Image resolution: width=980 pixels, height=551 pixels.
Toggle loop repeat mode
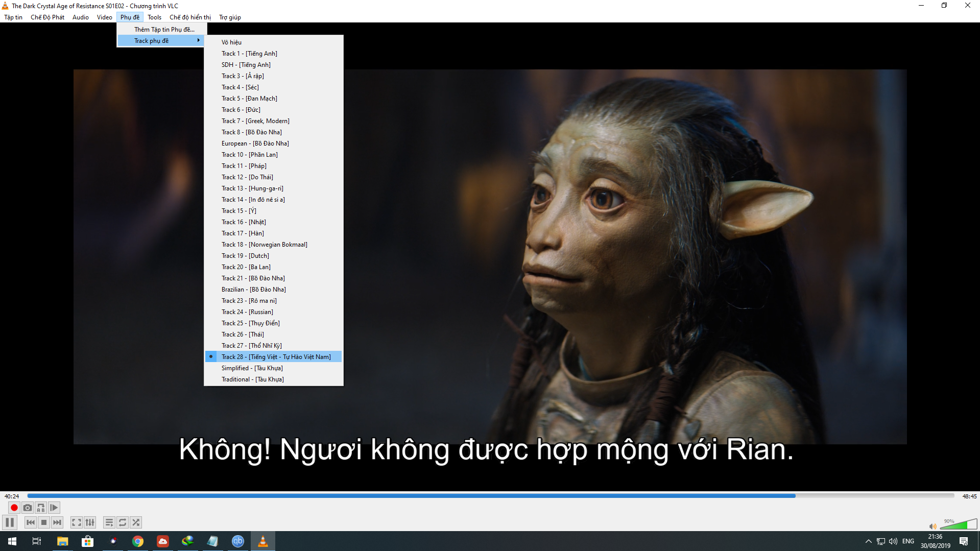pyautogui.click(x=123, y=522)
